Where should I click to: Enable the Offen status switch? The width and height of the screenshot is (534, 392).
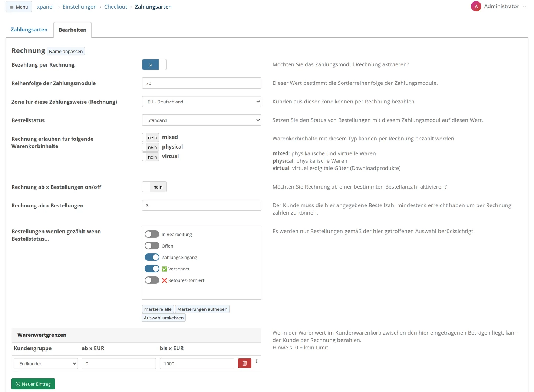click(x=152, y=246)
